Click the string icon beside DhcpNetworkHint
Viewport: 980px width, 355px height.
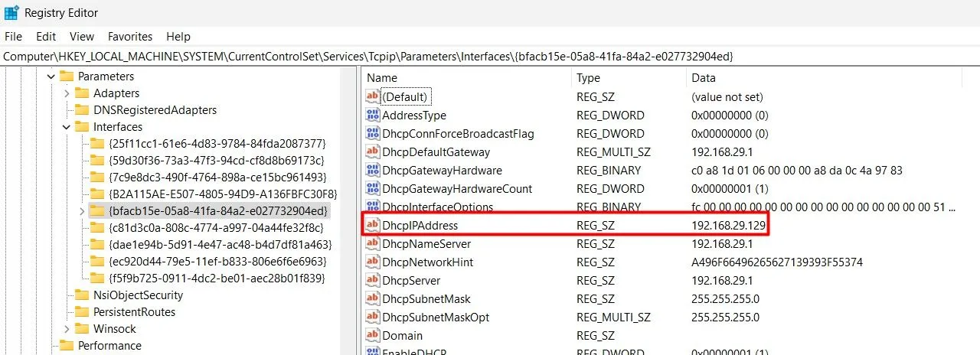point(373,262)
